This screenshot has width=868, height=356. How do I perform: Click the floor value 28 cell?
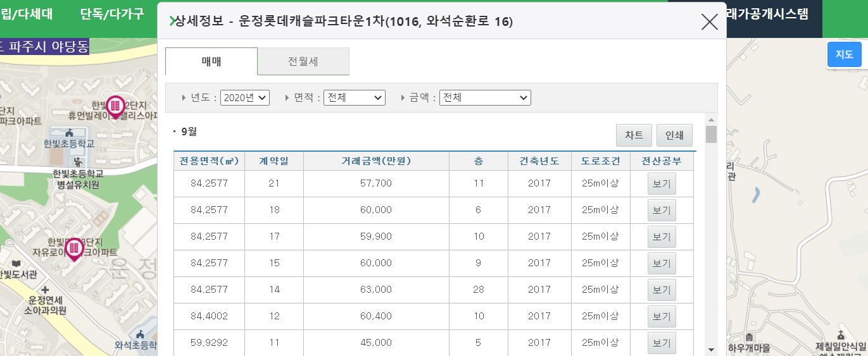[x=479, y=290]
